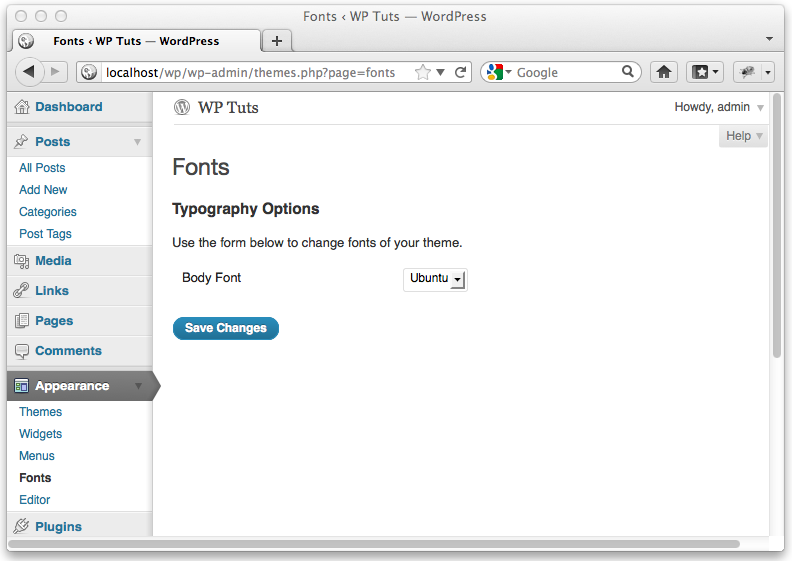Click the Google search engine logo icon
The image size is (792, 561).
click(494, 72)
